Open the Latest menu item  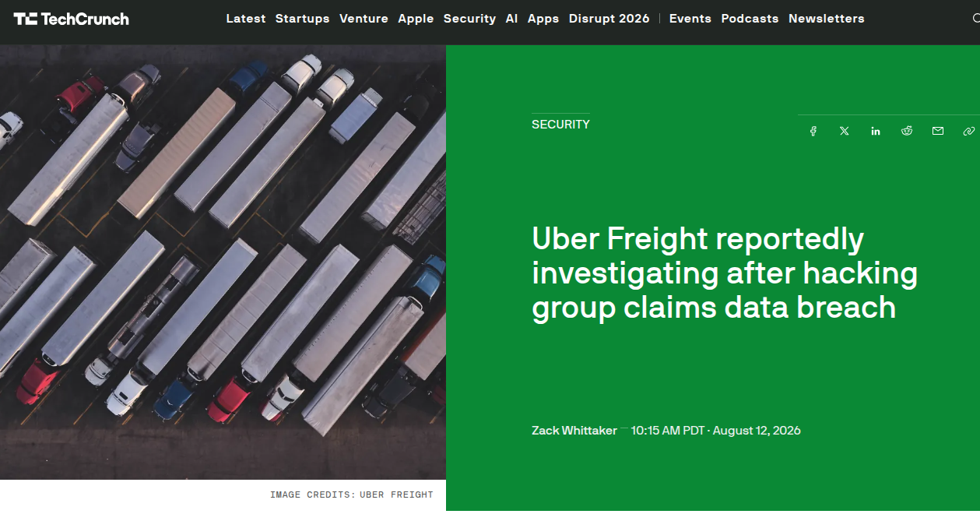[x=246, y=19]
